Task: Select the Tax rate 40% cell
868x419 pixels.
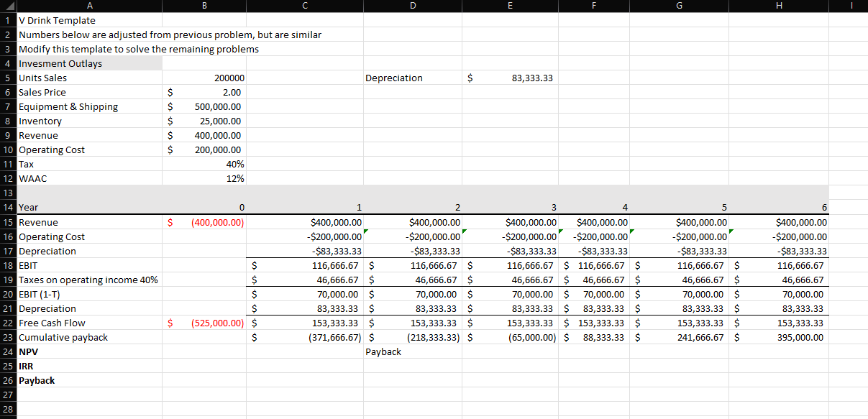Action: click(204, 164)
